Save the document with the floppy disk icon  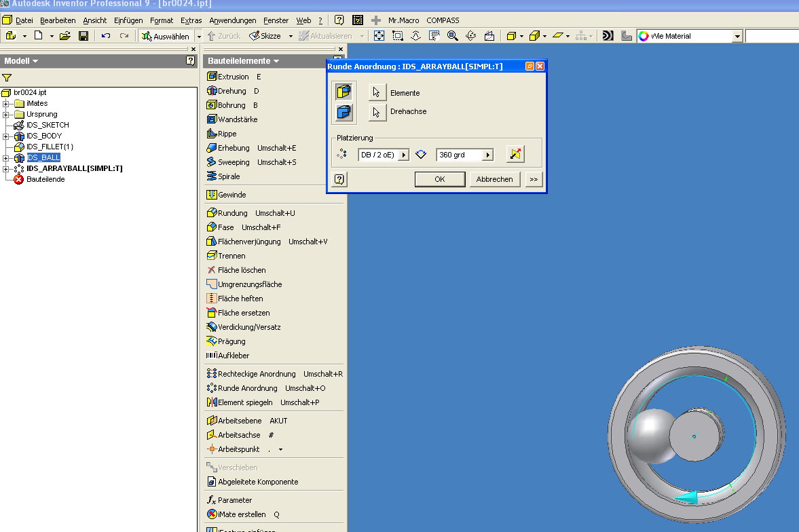pyautogui.click(x=83, y=36)
